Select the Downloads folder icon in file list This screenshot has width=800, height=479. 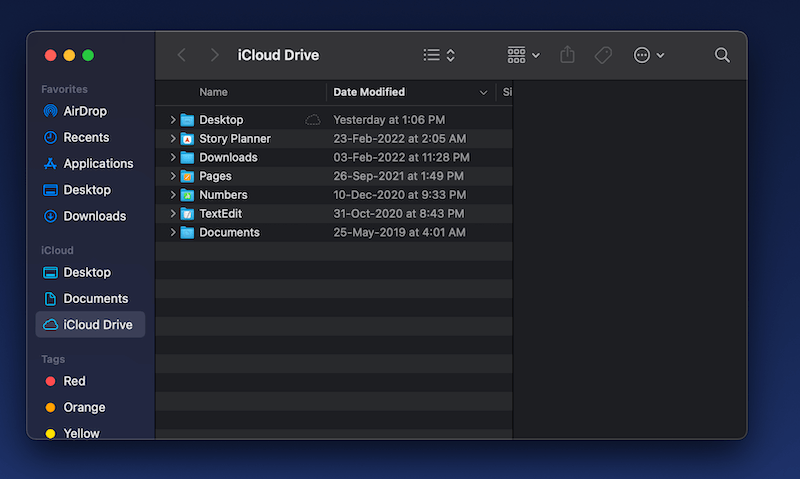click(x=187, y=157)
